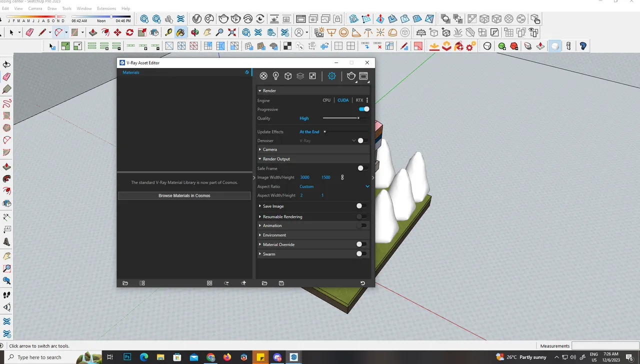This screenshot has width=640, height=364.
Task: Select the Move tool
Action: click(x=117, y=32)
